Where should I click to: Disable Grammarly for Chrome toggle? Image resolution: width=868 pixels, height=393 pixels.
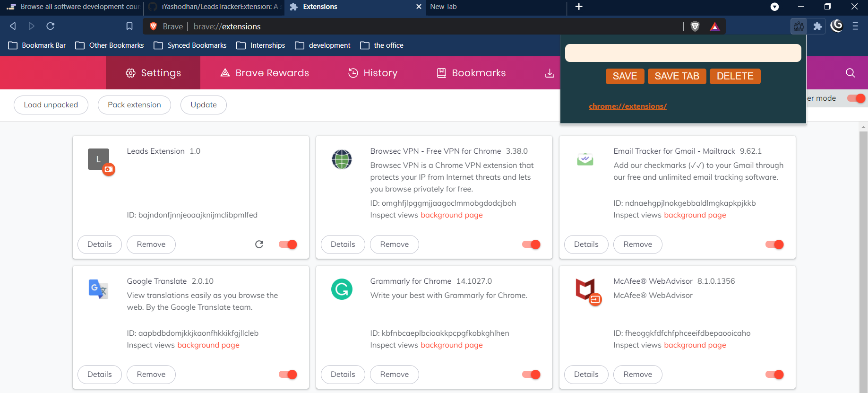coord(531,375)
